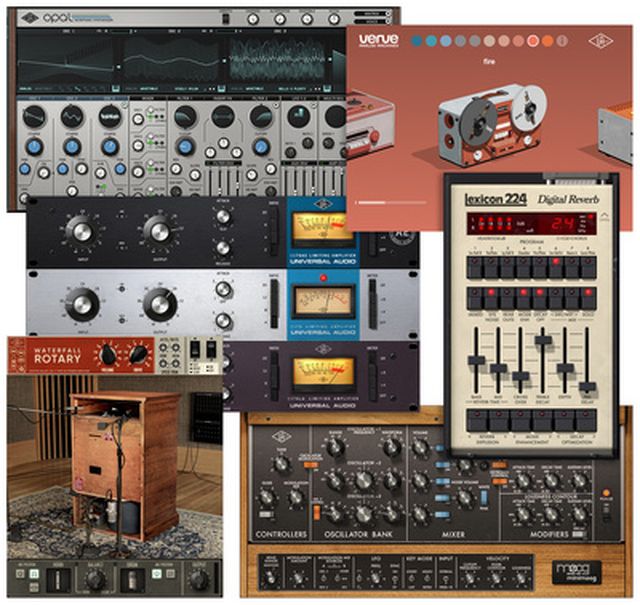Image resolution: width=640 pixels, height=605 pixels.
Task: Click UA logo above Minimoog Tune knob
Action: pyautogui.click(x=282, y=436)
